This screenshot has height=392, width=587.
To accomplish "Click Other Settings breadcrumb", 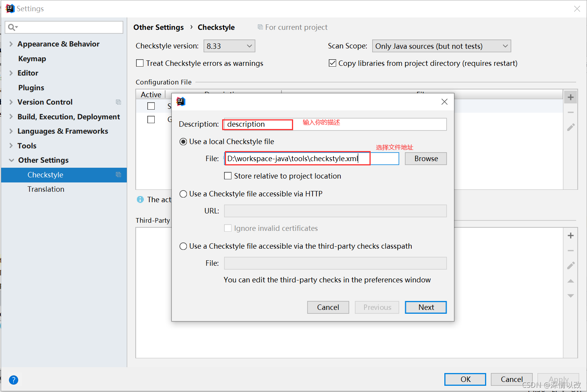I will point(159,28).
